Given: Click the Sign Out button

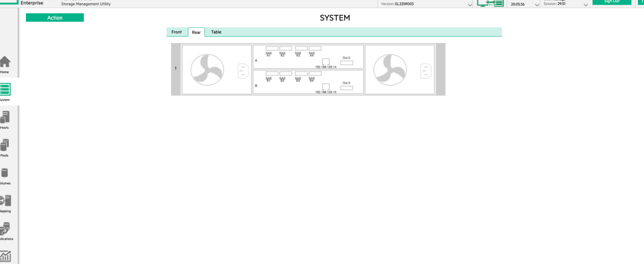Looking at the screenshot, I should point(612,2).
